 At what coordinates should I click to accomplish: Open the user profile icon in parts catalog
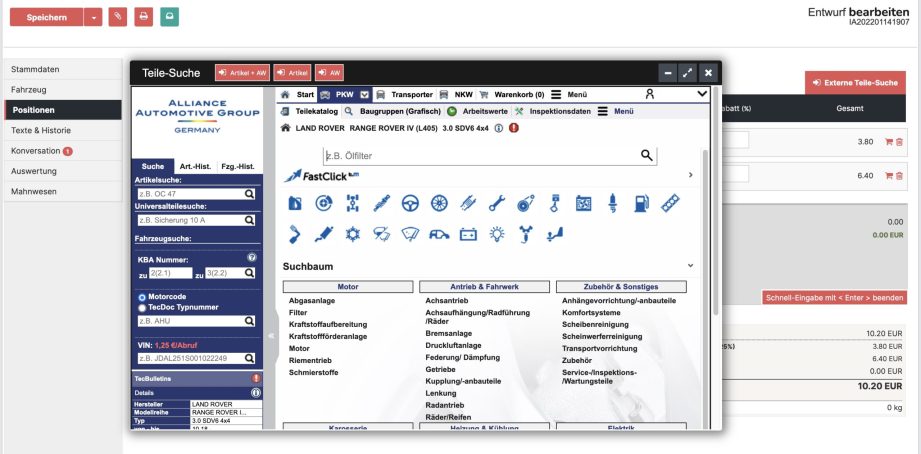pyautogui.click(x=650, y=94)
